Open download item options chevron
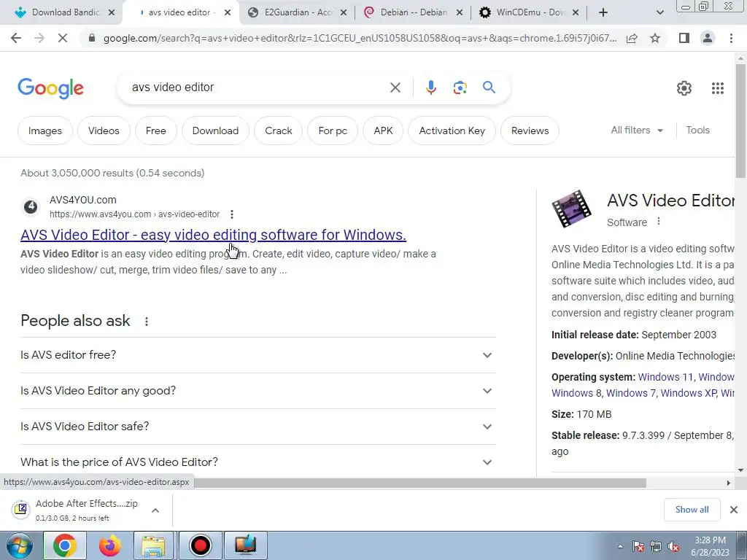 point(155,510)
